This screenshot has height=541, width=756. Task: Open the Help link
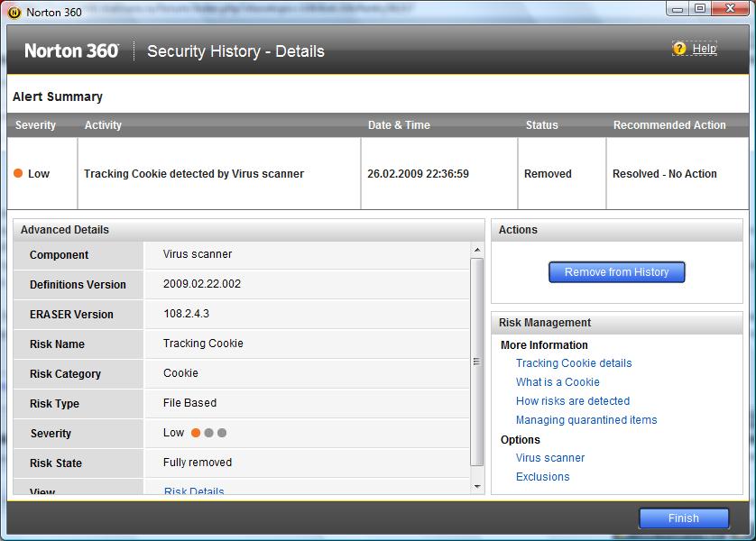pyautogui.click(x=704, y=48)
